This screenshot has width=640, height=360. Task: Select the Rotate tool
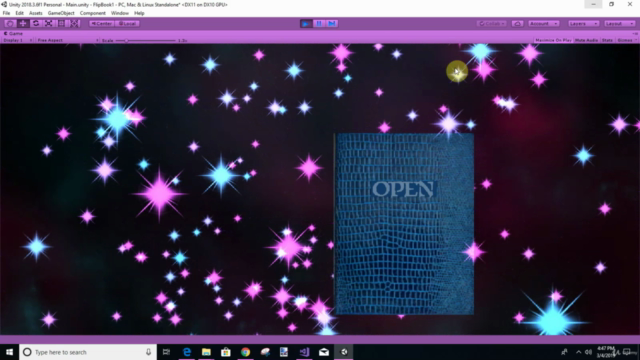point(36,24)
